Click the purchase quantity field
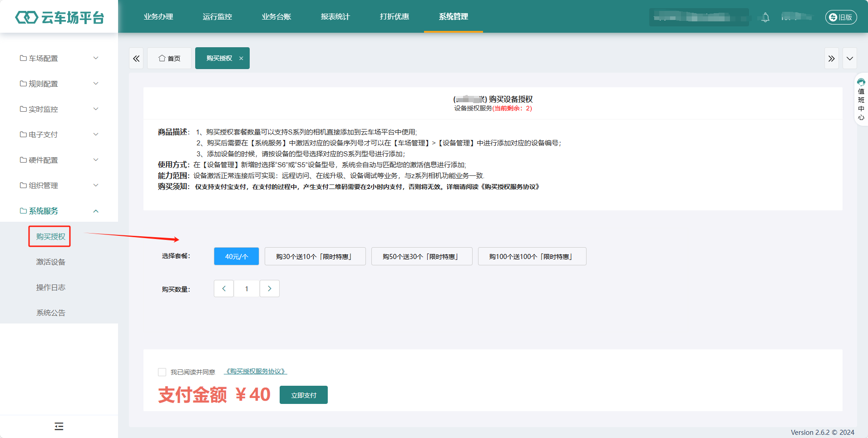 click(x=247, y=289)
